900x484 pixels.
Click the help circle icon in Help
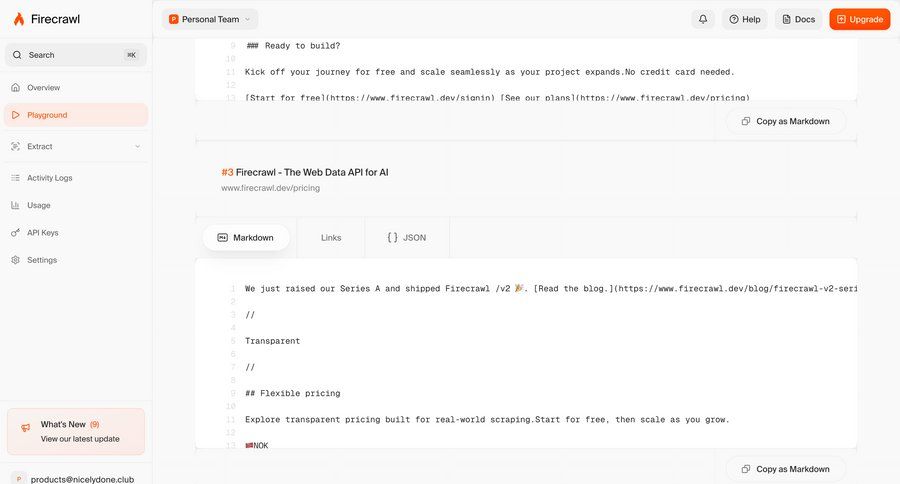point(734,19)
